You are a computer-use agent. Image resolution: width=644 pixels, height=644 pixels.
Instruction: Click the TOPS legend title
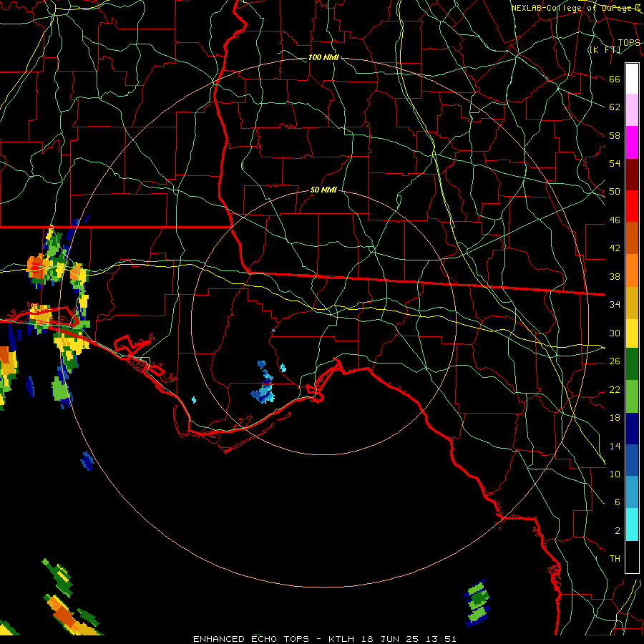click(629, 42)
